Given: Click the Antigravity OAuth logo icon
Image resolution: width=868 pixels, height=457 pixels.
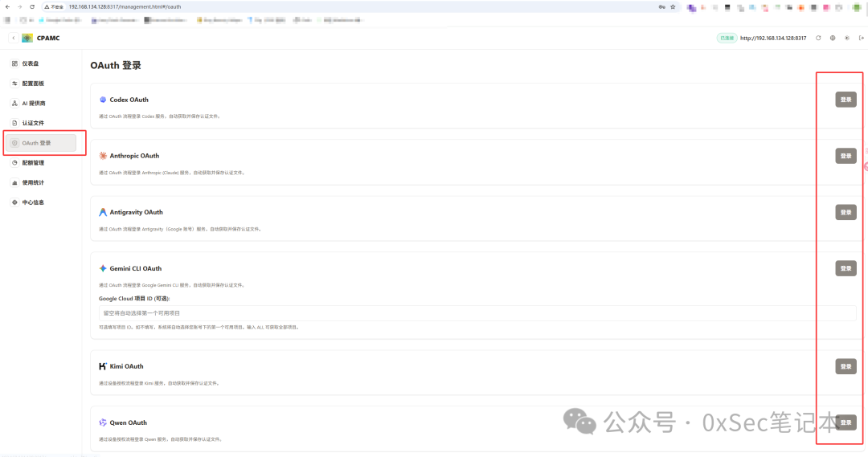Looking at the screenshot, I should (103, 213).
